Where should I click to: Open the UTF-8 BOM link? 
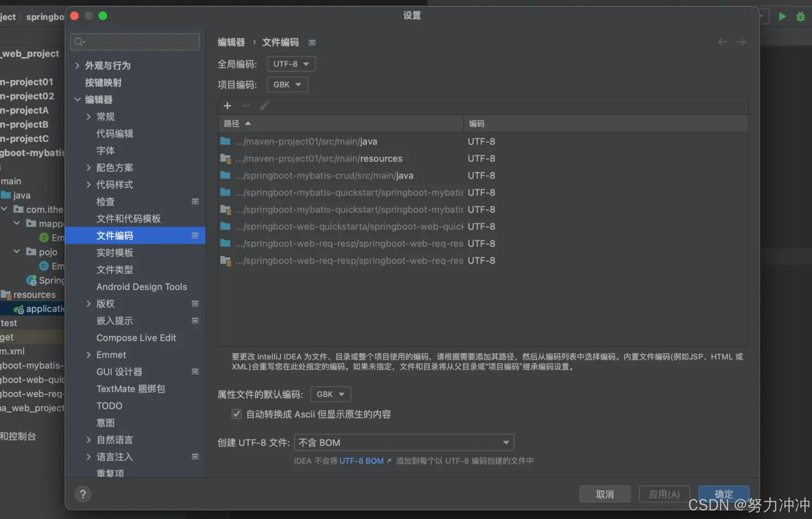362,461
